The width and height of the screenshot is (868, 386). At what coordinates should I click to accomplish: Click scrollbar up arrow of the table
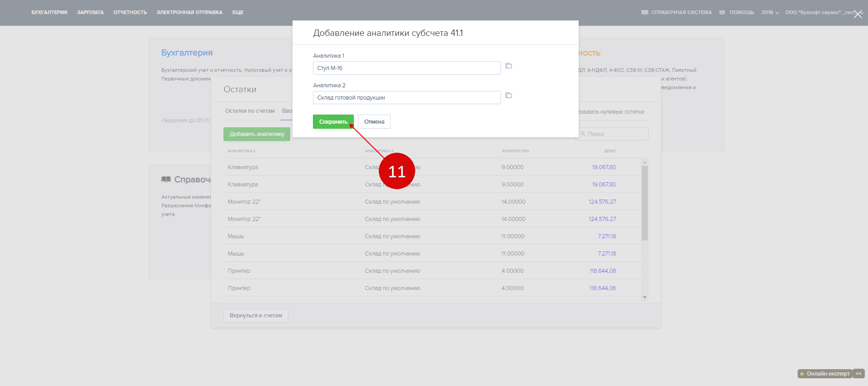[645, 162]
